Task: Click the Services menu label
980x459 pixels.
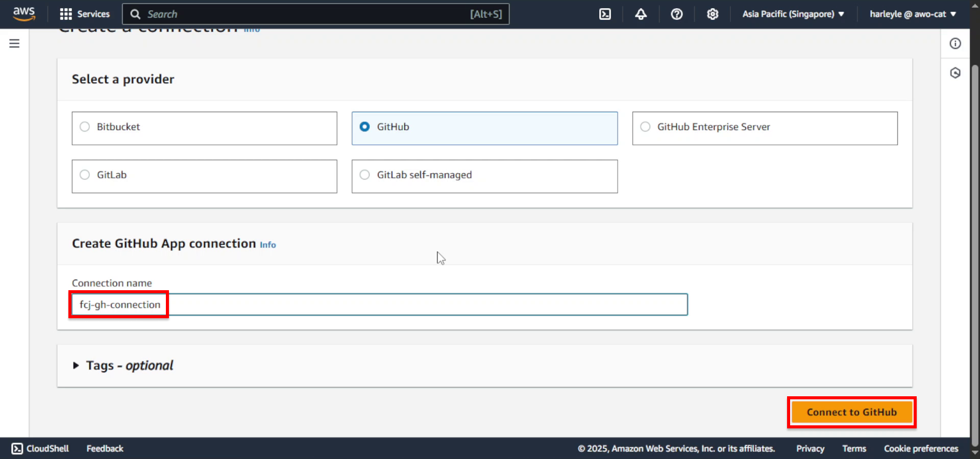Action: pyautogui.click(x=93, y=14)
